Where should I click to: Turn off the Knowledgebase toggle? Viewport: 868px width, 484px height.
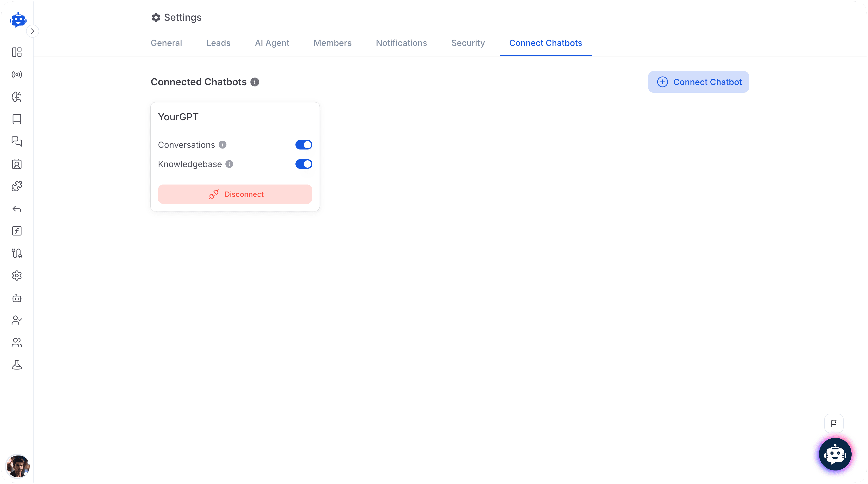click(x=303, y=164)
